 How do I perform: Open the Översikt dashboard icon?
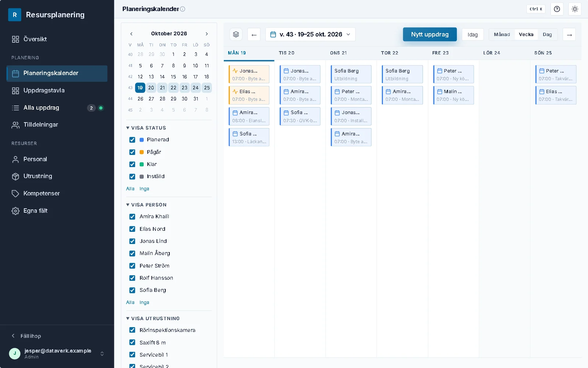click(15, 39)
